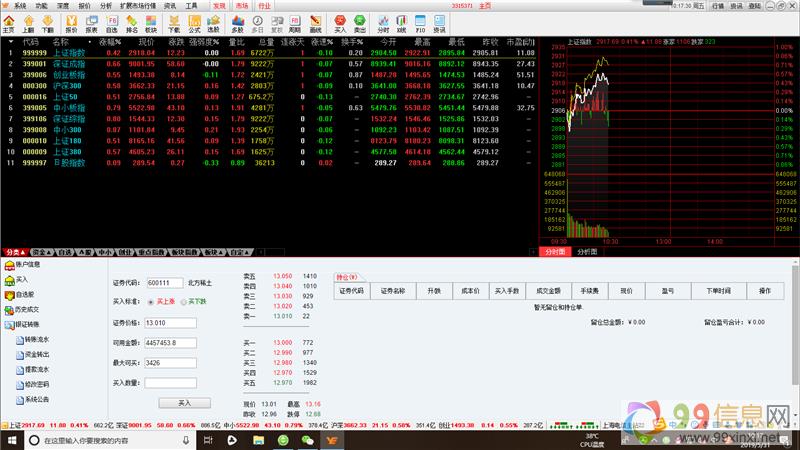
Task: Open the 系统 menu
Action: [x=20, y=5]
